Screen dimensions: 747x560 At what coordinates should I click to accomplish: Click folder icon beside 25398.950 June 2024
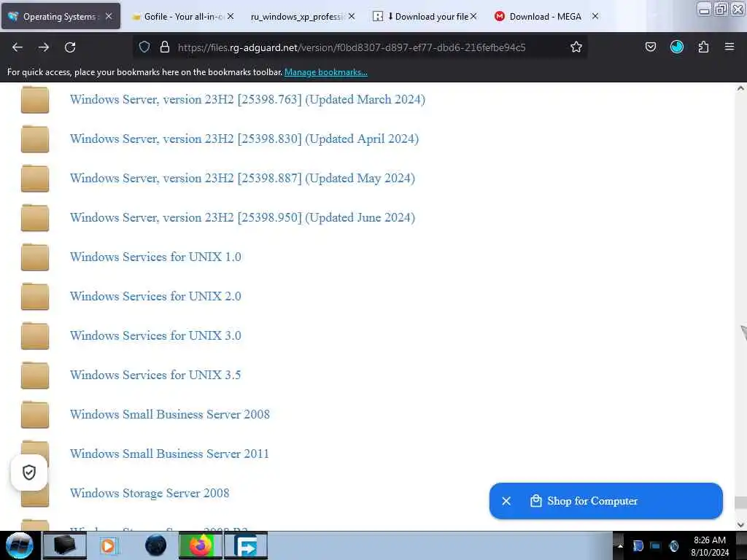(35, 217)
